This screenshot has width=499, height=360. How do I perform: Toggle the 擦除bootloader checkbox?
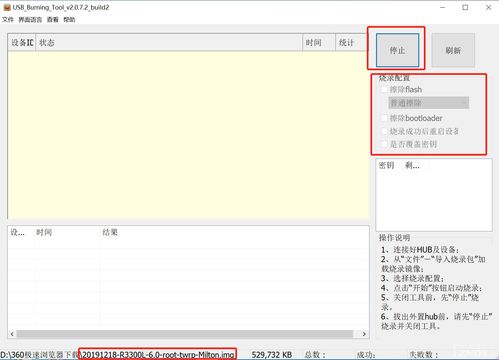[x=384, y=118]
